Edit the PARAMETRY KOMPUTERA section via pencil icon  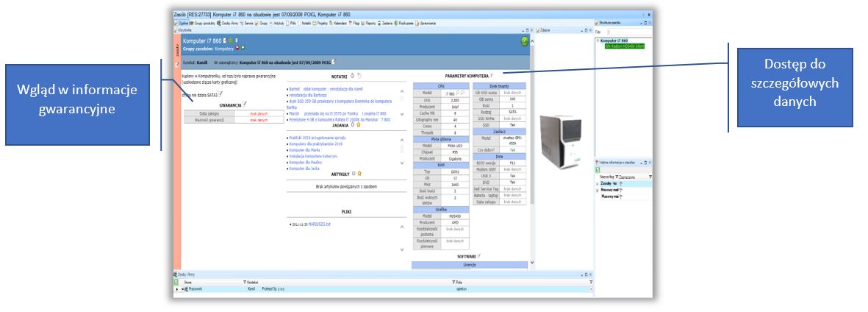(492, 75)
